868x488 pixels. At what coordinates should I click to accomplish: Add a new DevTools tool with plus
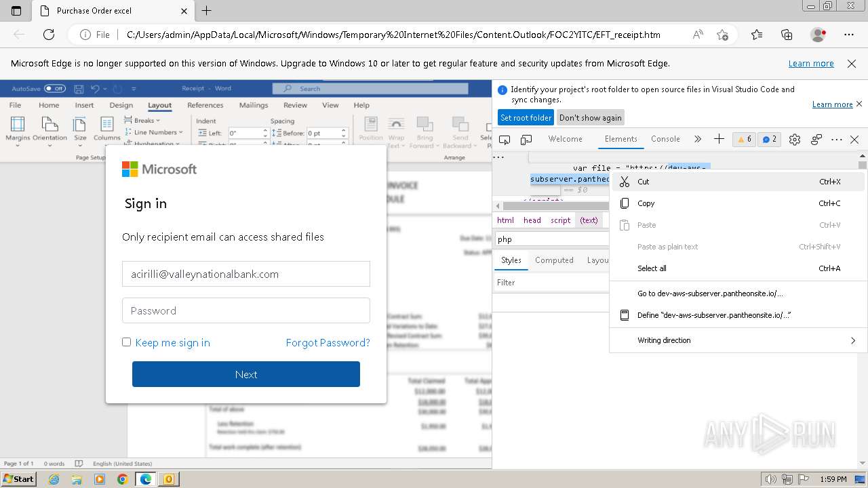(719, 139)
